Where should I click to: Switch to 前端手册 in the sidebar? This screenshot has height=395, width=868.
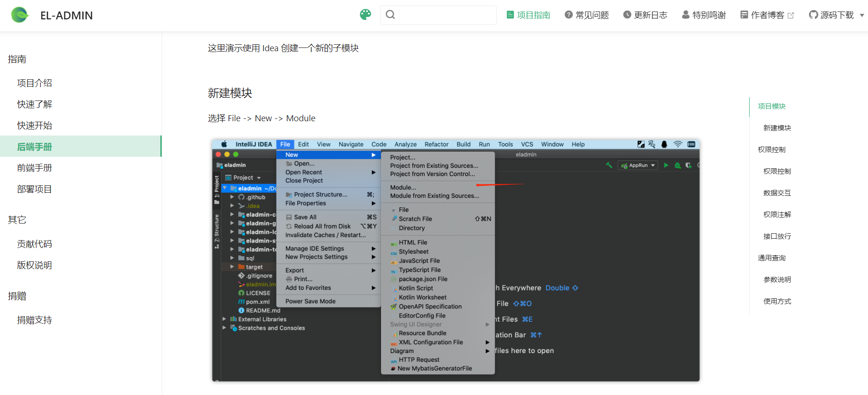click(x=35, y=168)
